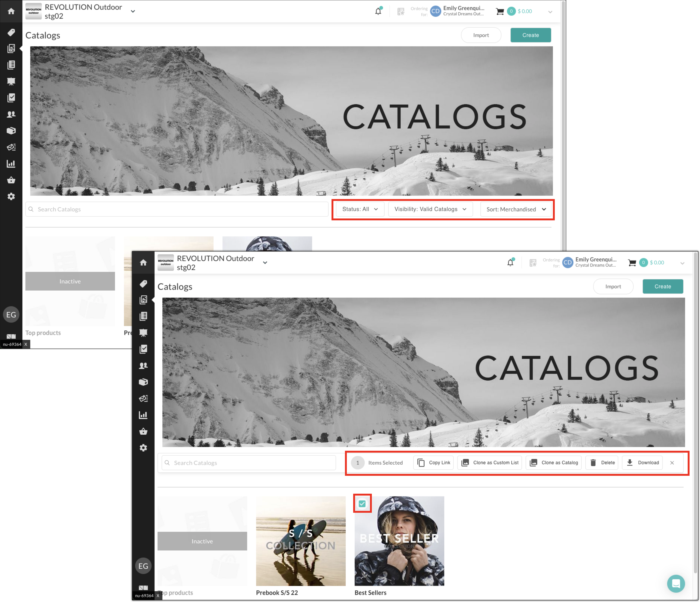
Task: Click Import button in top window
Action: pyautogui.click(x=481, y=35)
